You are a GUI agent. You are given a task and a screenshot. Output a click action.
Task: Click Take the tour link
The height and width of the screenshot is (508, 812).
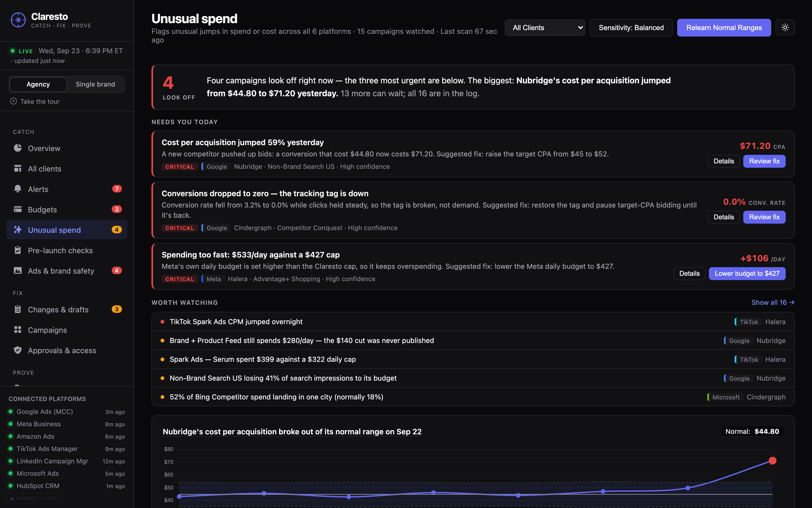point(35,102)
